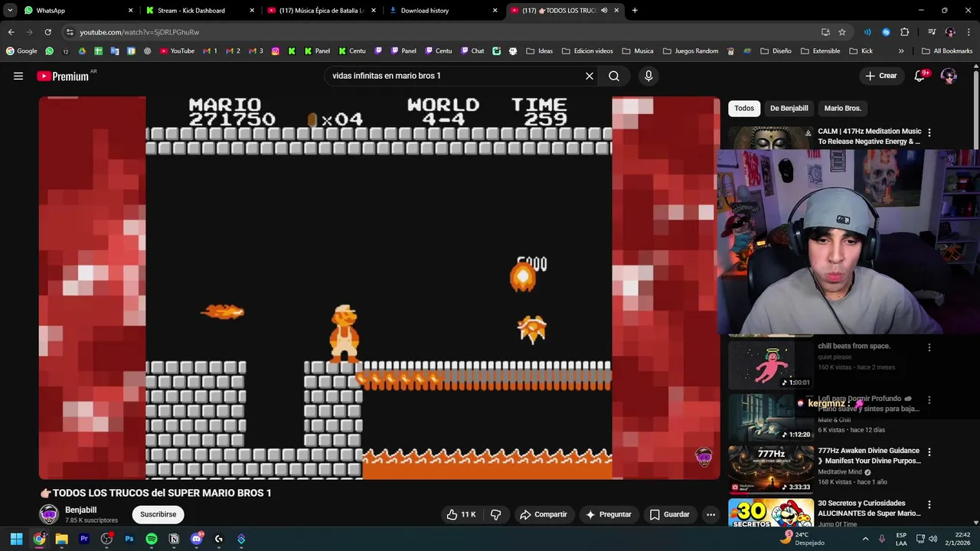This screenshot has width=980, height=551.
Task: Open the YouTube notifications bell
Action: click(920, 76)
